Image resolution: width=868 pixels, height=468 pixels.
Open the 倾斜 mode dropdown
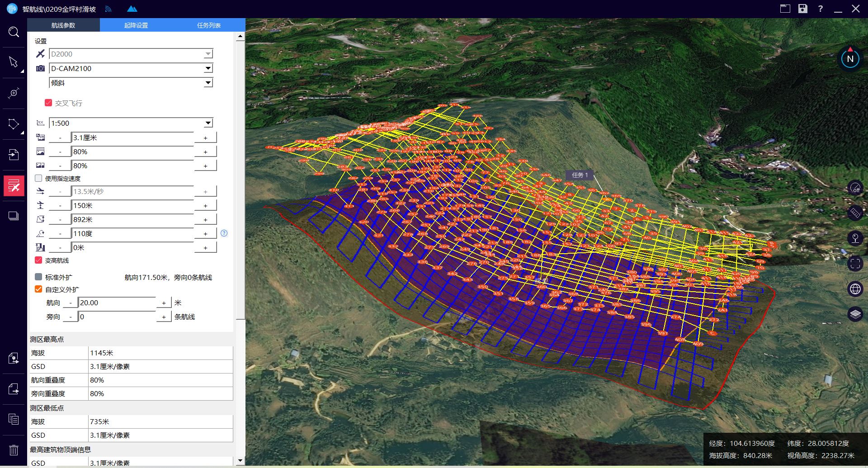[x=208, y=83]
